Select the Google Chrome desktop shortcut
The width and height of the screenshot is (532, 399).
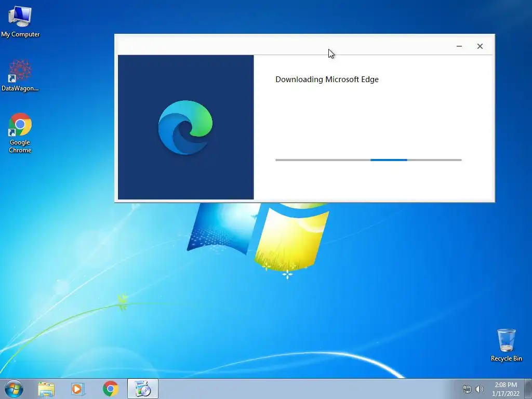coord(20,132)
